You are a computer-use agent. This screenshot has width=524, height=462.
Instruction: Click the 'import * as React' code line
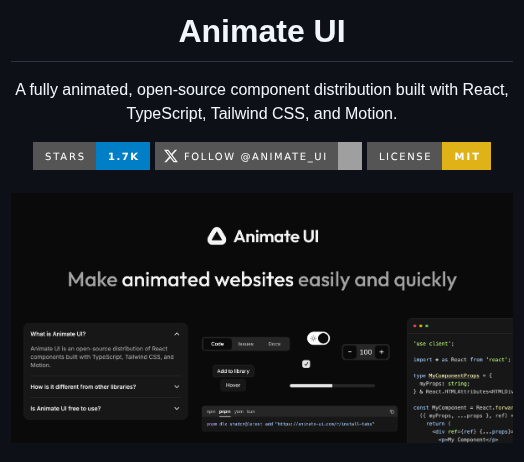coord(462,360)
